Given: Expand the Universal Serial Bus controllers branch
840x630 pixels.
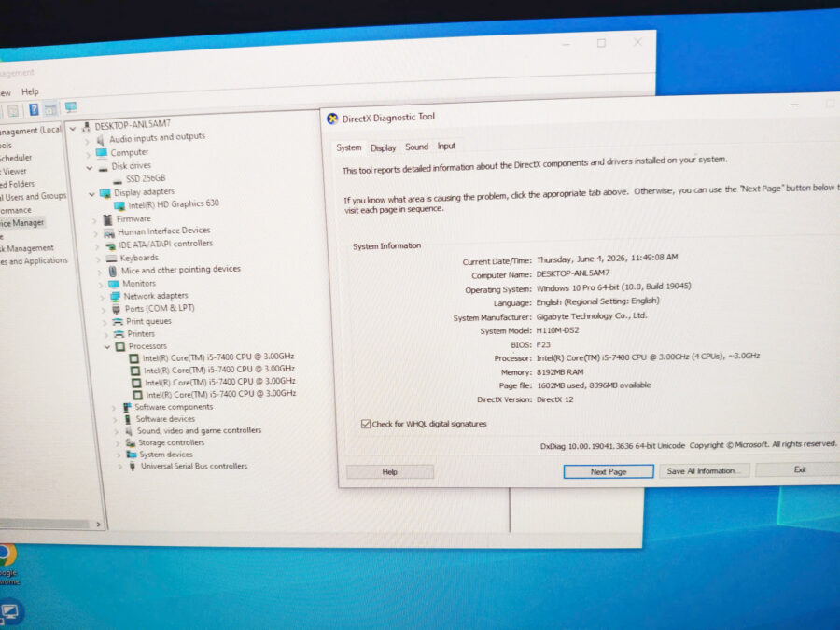Looking at the screenshot, I should [x=120, y=468].
